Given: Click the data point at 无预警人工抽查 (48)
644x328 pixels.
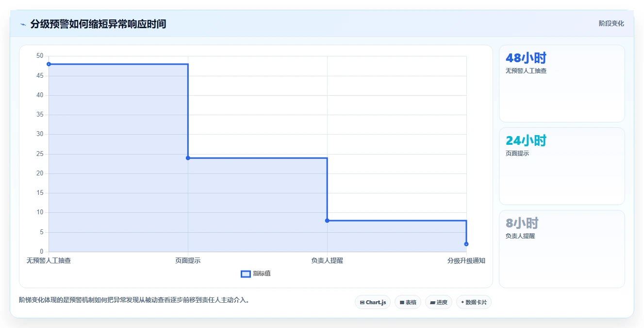Looking at the screenshot, I should pos(49,64).
